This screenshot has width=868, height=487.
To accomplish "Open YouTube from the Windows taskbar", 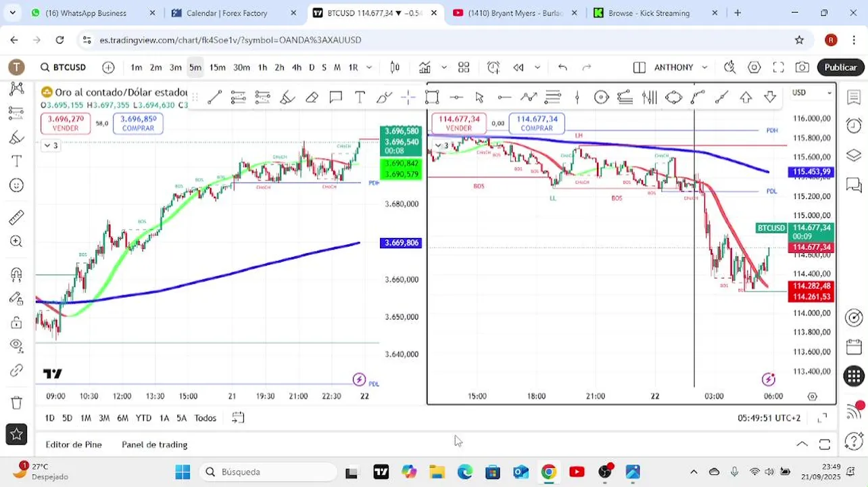I will pyautogui.click(x=577, y=472).
